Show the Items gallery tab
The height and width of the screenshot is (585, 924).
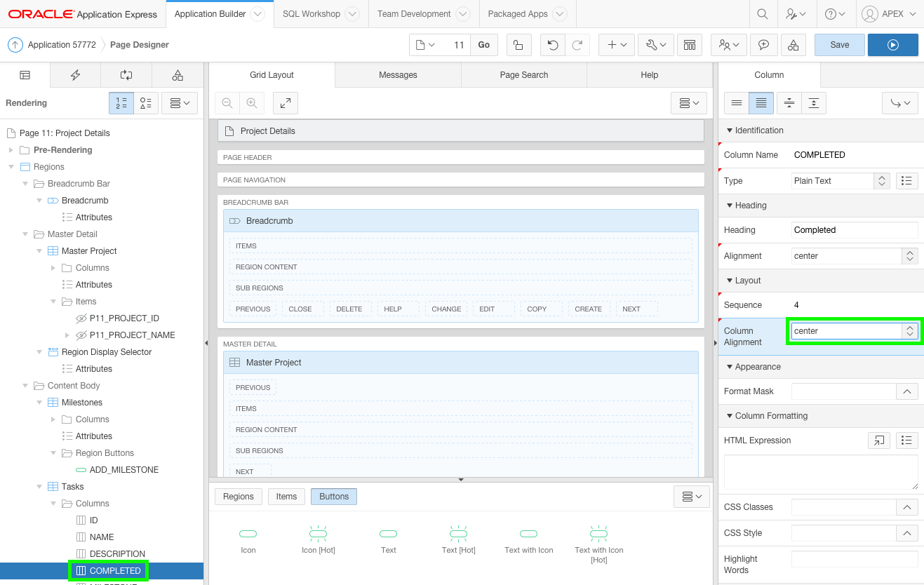pos(286,497)
